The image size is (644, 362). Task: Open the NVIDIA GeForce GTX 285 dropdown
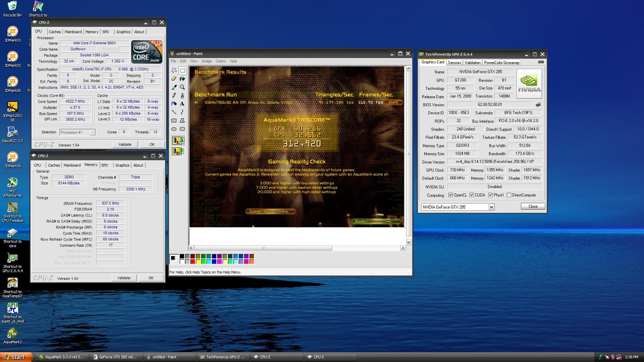point(491,207)
